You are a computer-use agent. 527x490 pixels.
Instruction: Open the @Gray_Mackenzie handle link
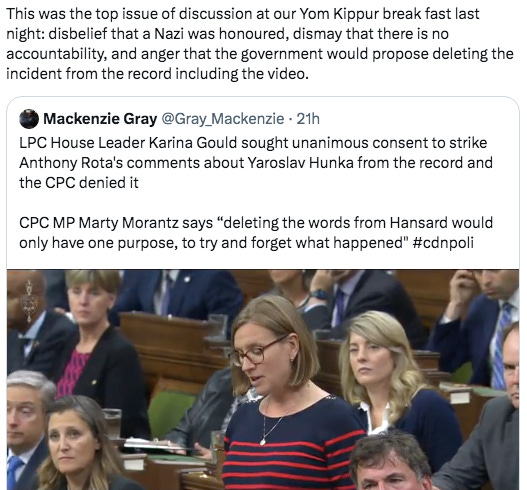point(223,119)
